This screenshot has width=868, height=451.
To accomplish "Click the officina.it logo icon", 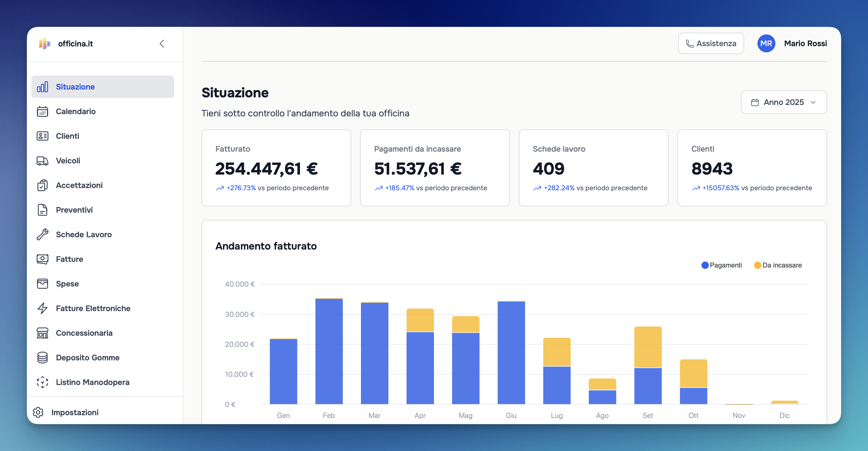I will tap(44, 44).
